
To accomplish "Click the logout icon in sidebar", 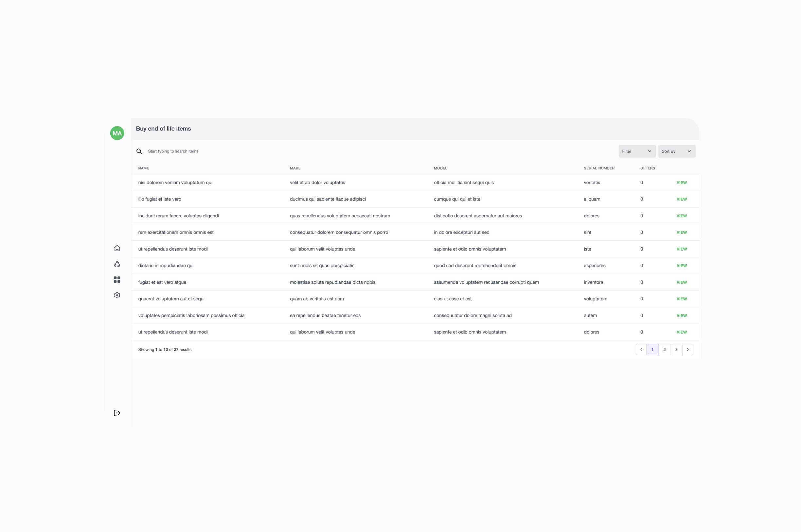I will tap(117, 413).
